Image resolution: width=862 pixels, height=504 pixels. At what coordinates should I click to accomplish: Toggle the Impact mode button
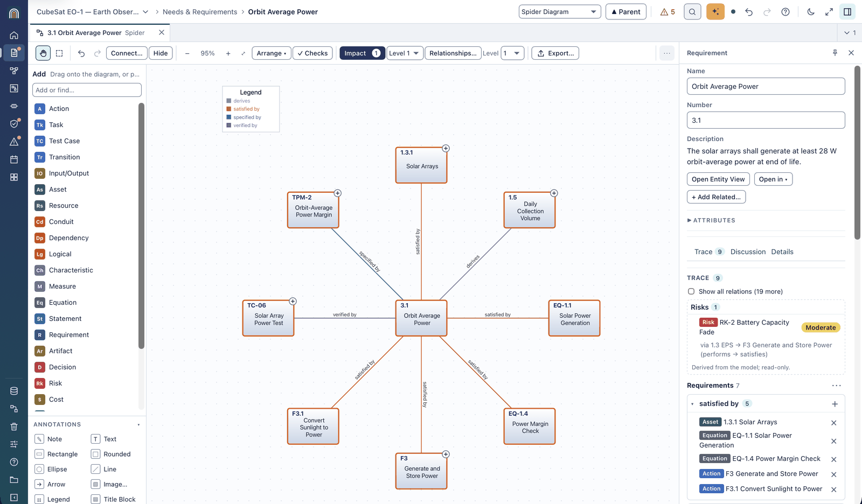362,53
